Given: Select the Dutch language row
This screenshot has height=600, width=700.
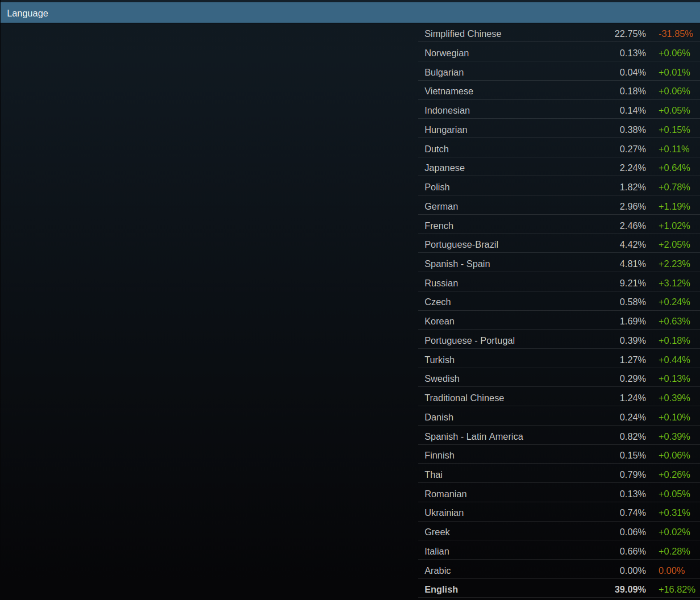Looking at the screenshot, I should [559, 149].
